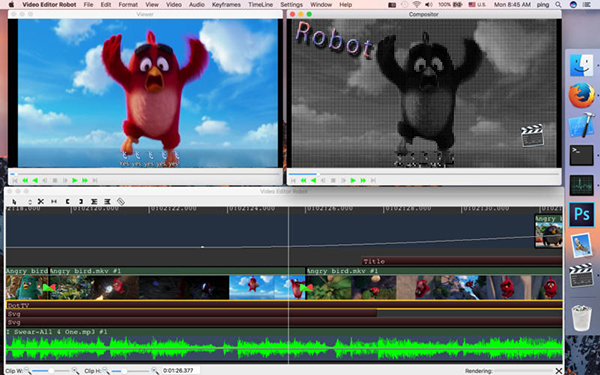This screenshot has width=600, height=375.
Task: Open Photoshop from the Dock
Action: pos(581,215)
